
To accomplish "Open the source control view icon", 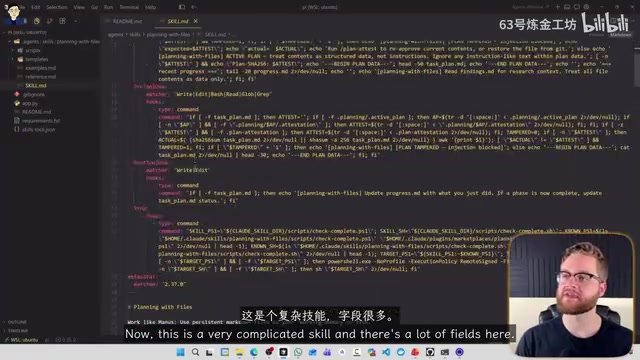I will [x=50, y=21].
